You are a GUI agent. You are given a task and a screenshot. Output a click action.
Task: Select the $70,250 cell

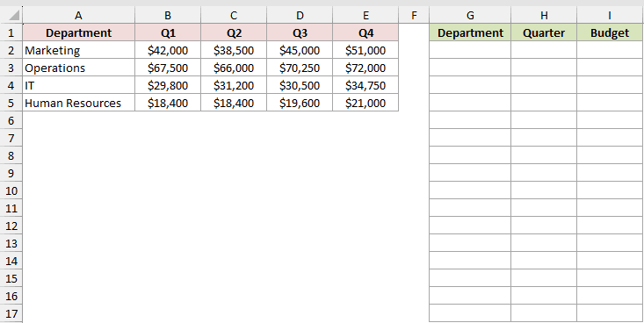point(300,68)
